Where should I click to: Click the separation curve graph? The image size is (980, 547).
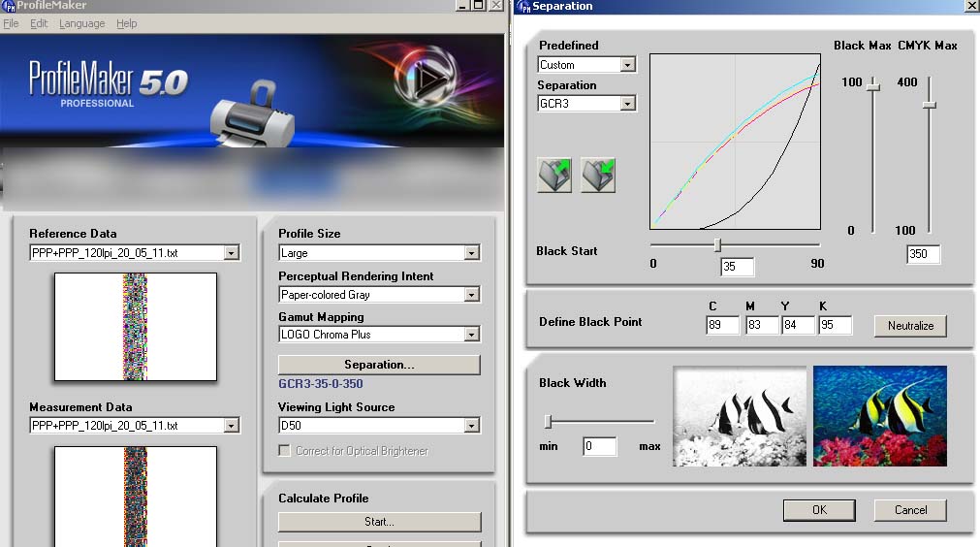735,142
